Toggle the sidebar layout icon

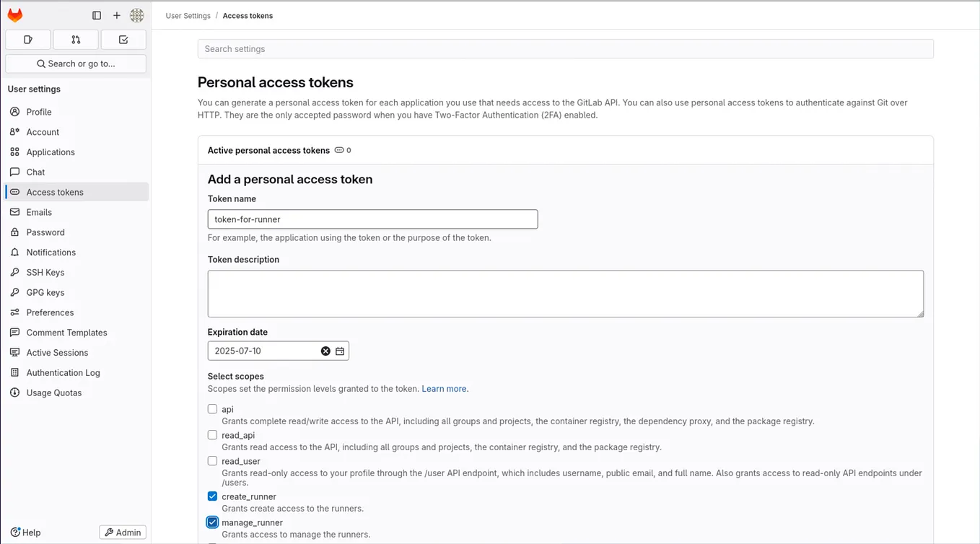(97, 14)
